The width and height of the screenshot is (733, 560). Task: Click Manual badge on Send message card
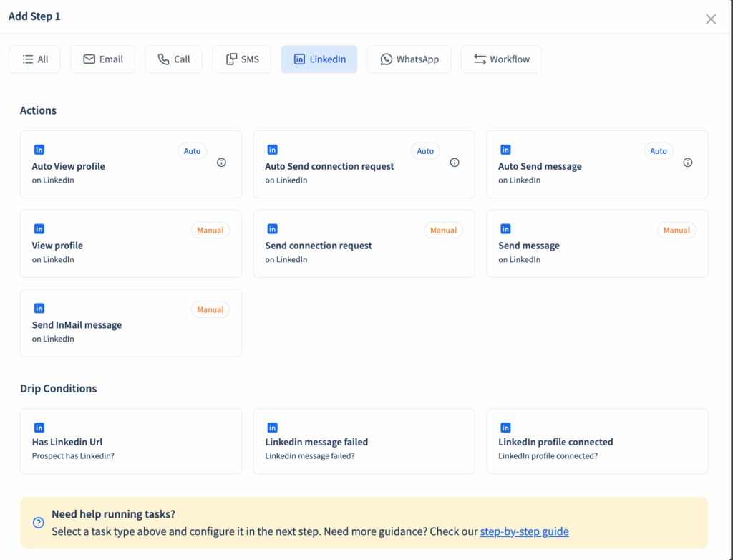676,230
